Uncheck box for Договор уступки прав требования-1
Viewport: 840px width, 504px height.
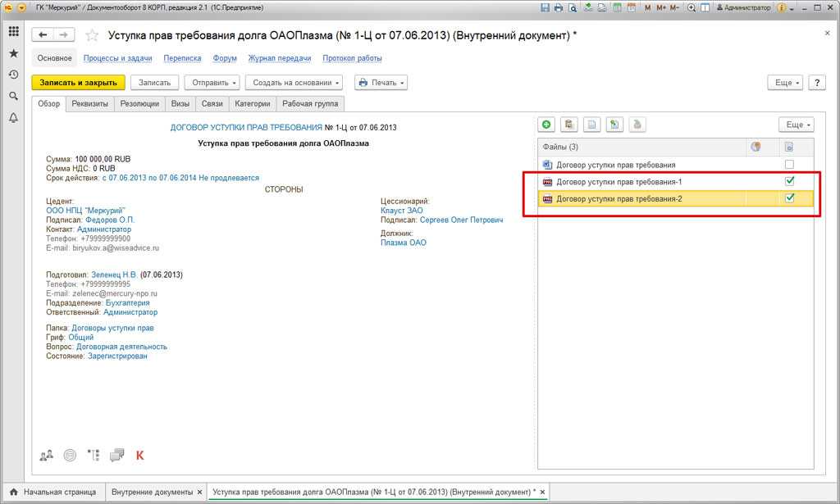pos(789,181)
